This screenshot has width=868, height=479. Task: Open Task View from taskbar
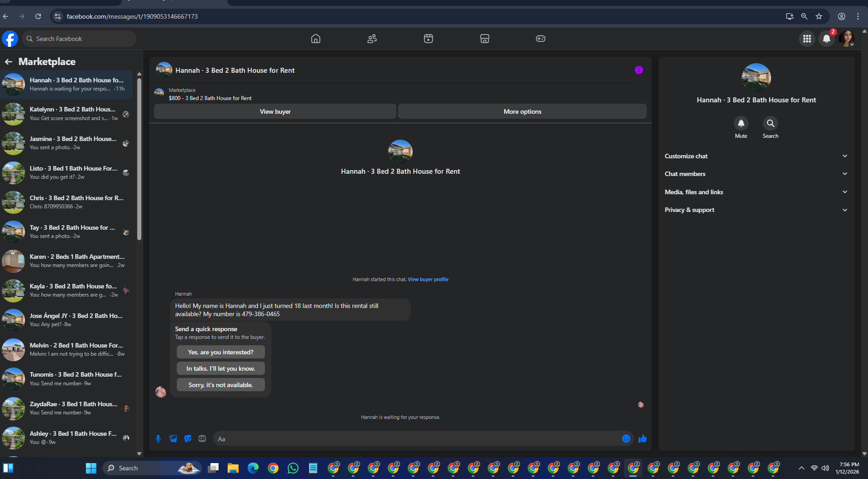(213, 468)
